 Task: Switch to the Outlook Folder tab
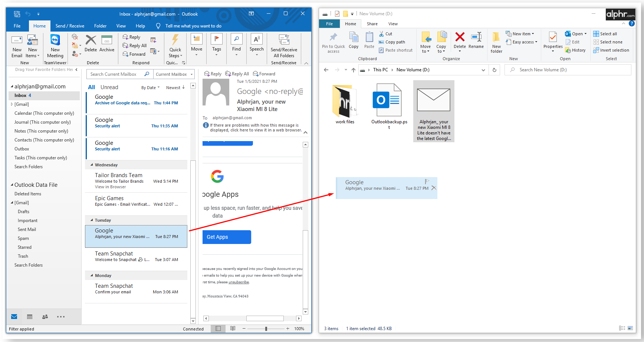pyautogui.click(x=100, y=26)
